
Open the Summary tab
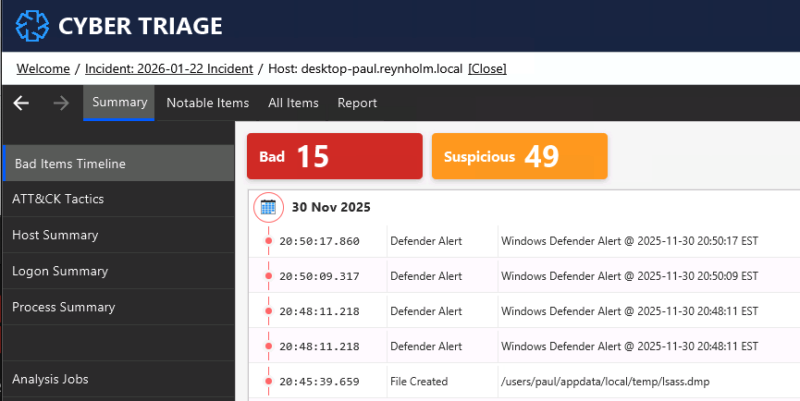coord(119,102)
